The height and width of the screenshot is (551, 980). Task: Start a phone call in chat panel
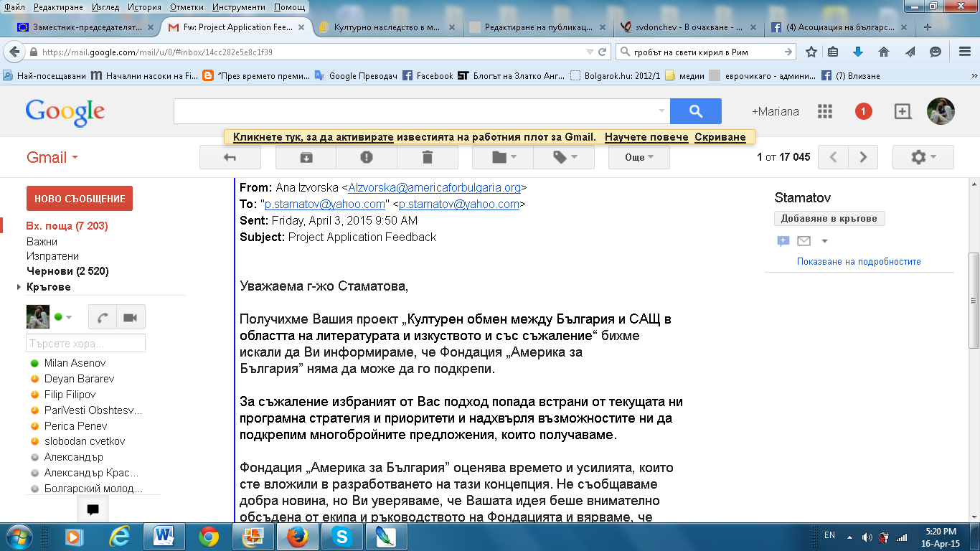103,317
